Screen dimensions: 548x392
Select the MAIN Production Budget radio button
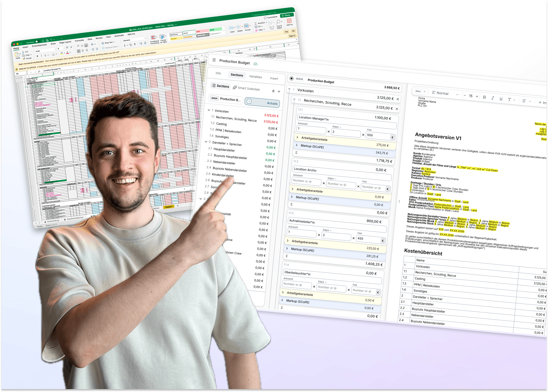[291, 78]
